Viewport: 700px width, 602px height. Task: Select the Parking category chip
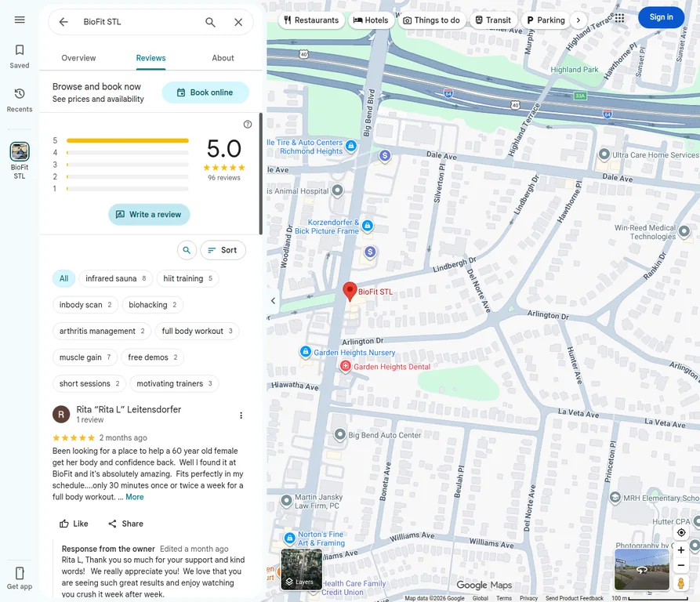(x=546, y=20)
